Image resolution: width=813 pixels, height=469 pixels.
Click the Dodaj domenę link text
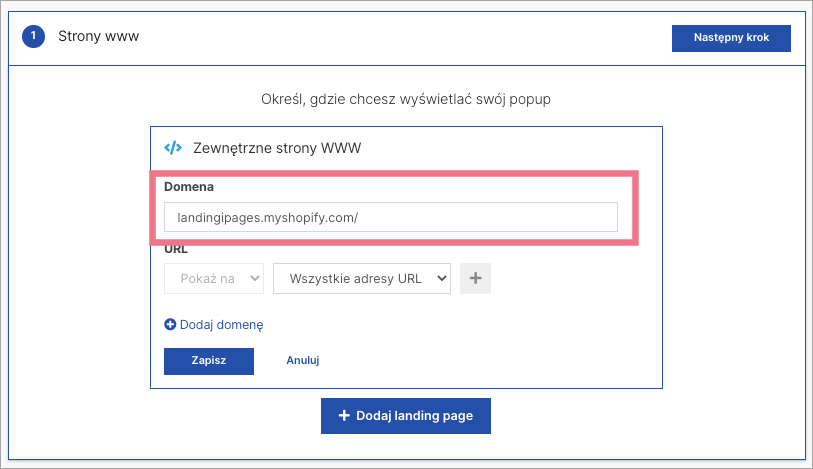click(221, 325)
